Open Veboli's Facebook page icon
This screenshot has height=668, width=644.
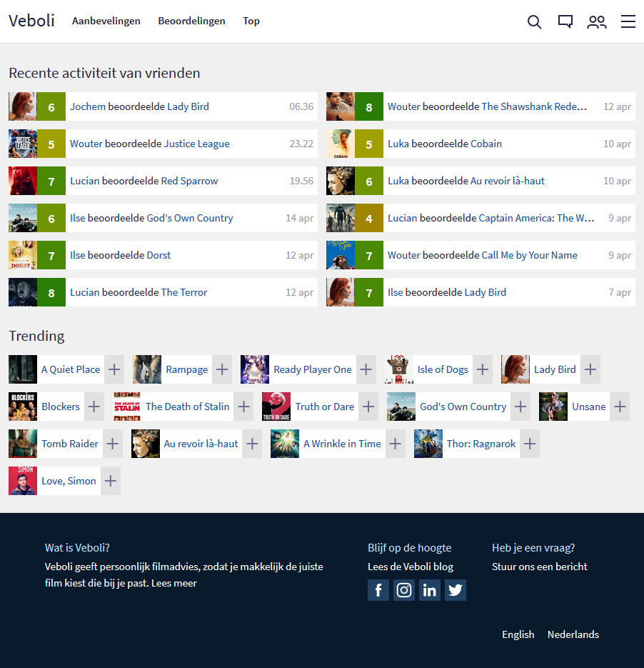coord(378,590)
